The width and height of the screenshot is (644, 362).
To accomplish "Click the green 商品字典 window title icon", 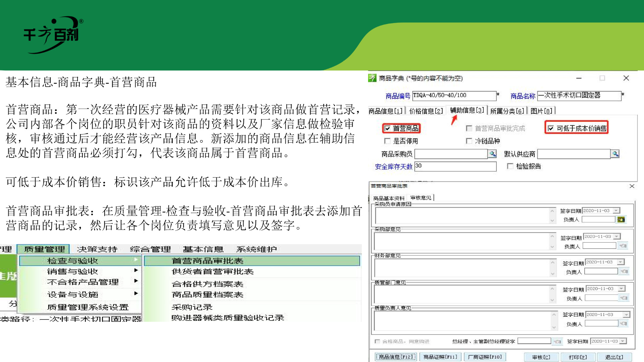I will [372, 78].
